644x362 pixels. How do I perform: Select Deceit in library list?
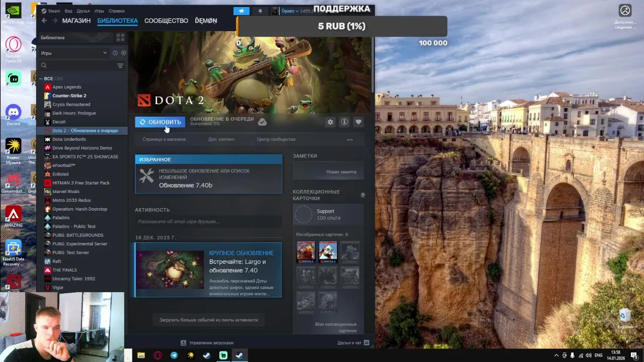(59, 122)
